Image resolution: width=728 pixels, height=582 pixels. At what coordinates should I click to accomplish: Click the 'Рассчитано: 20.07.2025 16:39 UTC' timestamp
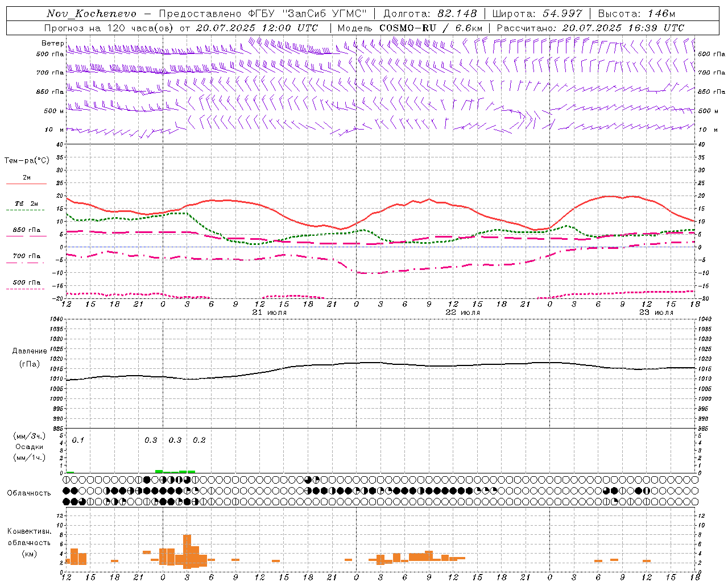[x=590, y=28]
